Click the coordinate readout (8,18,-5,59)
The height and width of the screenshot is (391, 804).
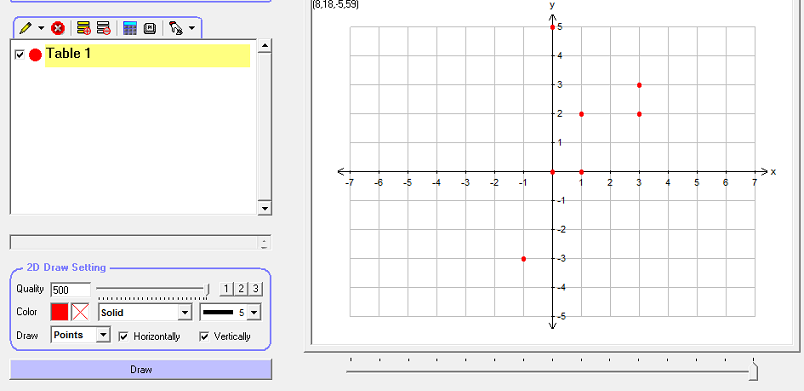coord(335,5)
